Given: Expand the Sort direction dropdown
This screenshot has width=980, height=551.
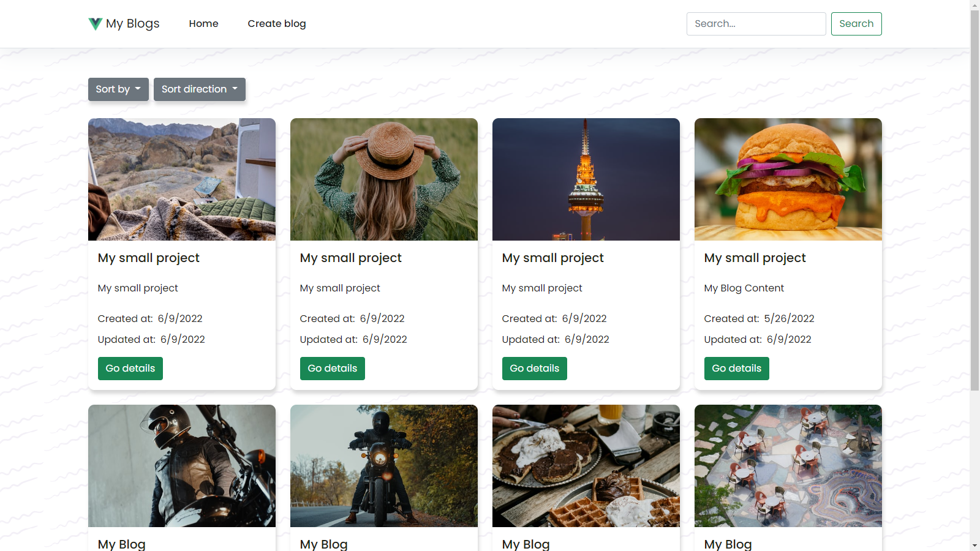Looking at the screenshot, I should 200,89.
